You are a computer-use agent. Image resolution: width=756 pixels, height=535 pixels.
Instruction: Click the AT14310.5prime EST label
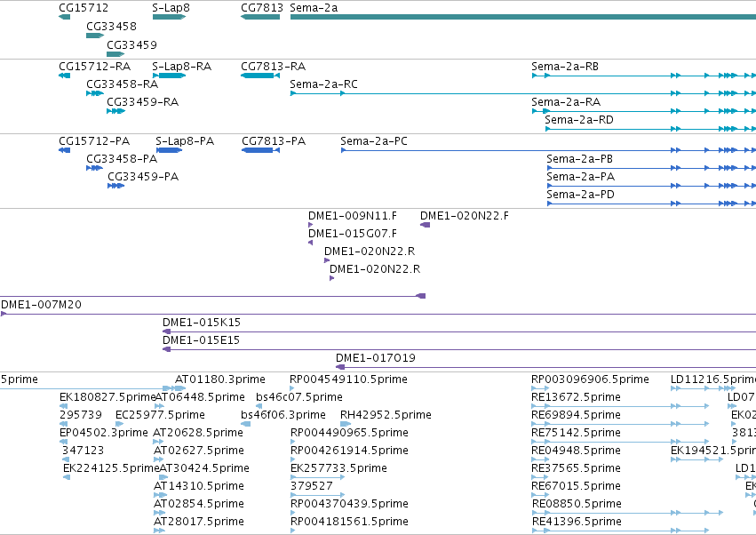pyautogui.click(x=199, y=486)
